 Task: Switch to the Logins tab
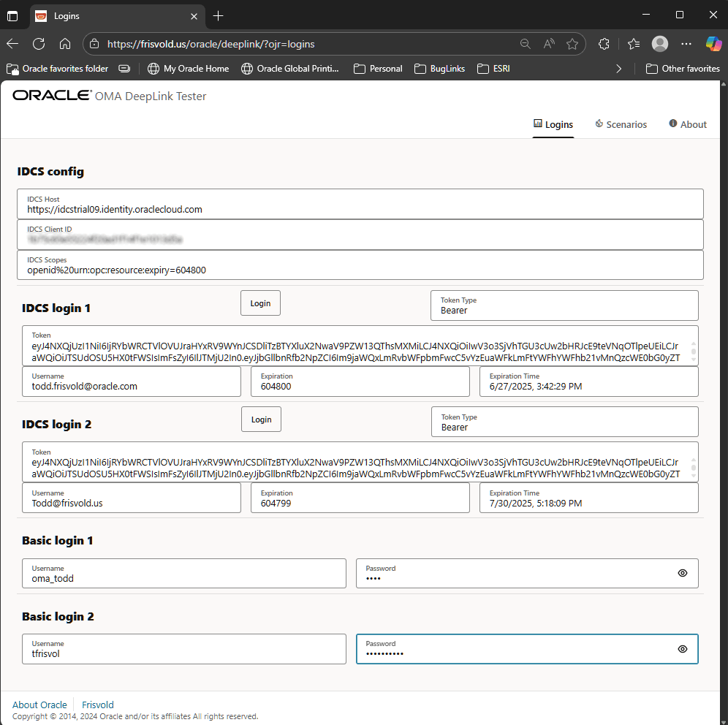[553, 124]
